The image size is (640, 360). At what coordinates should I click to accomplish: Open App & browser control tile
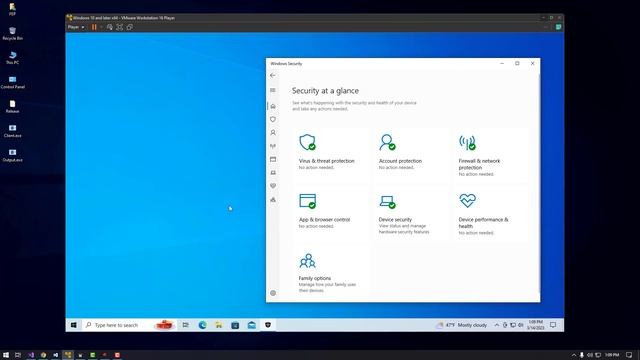331,214
